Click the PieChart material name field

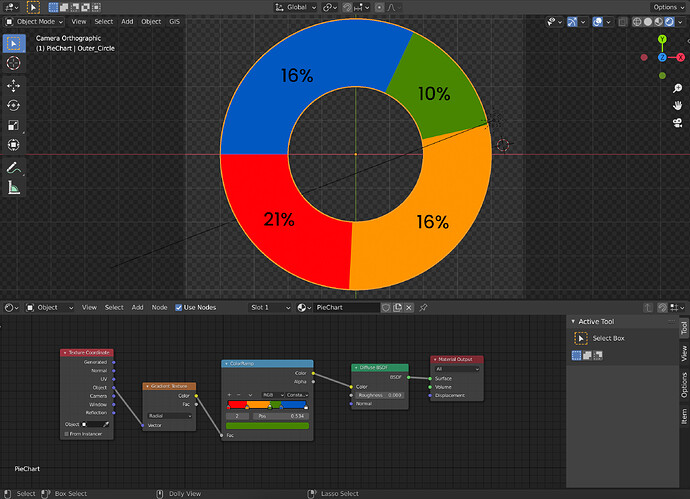(x=346, y=308)
